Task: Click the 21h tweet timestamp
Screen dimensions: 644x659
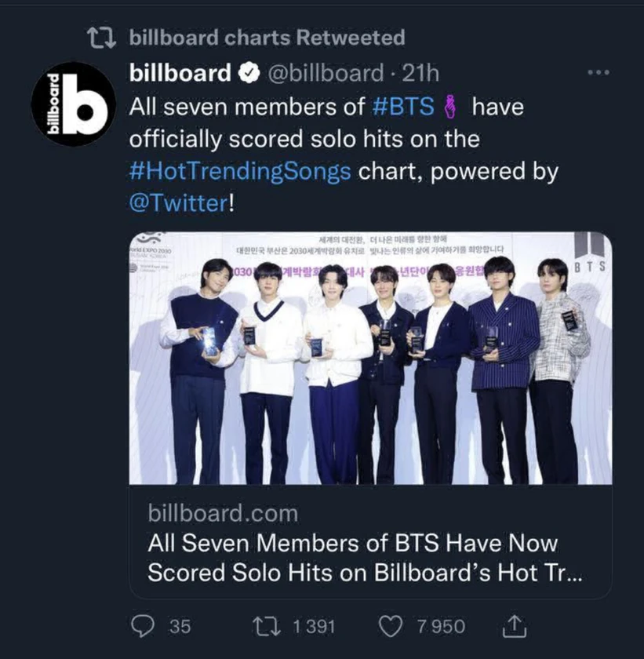Action: tap(420, 74)
